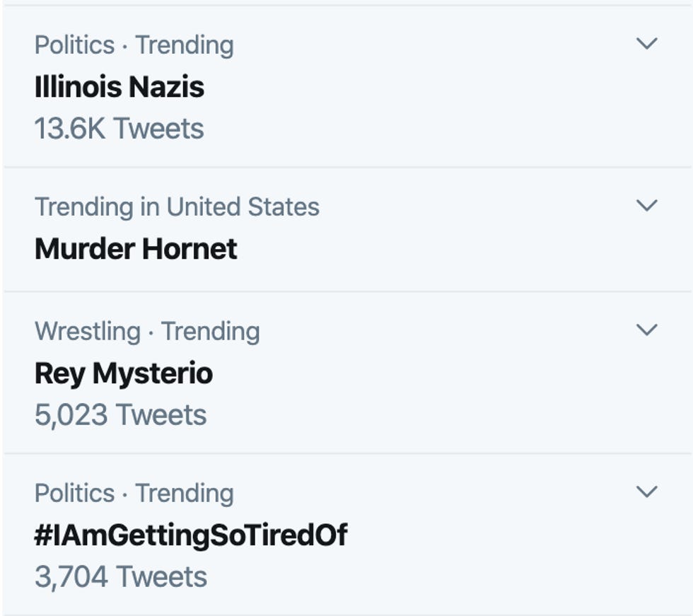Click the Trending word above #IAmGettingSoTiredOf
Viewport: 693px width, 616px height.
click(184, 494)
